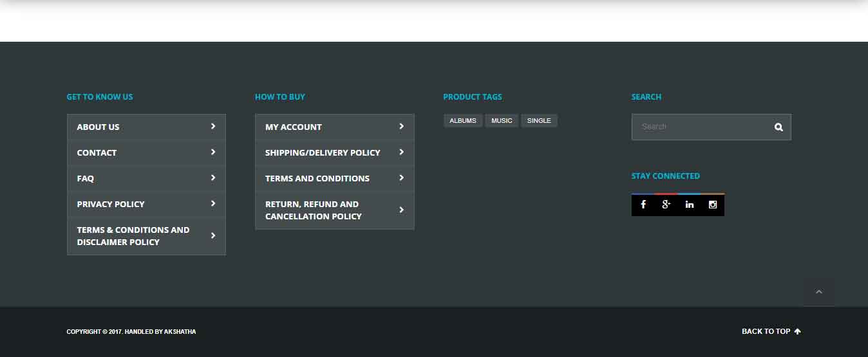Click the chevron beside FAQ
This screenshot has width=868, height=357.
(213, 178)
